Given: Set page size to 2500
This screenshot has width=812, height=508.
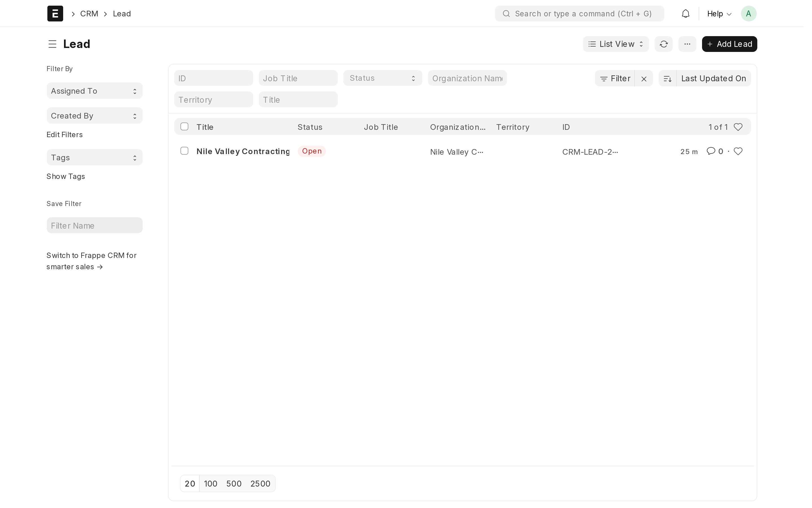Looking at the screenshot, I should click(261, 483).
